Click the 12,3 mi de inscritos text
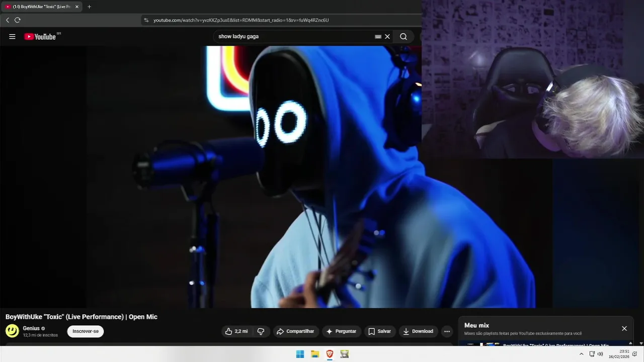The image size is (644, 362). point(40,335)
